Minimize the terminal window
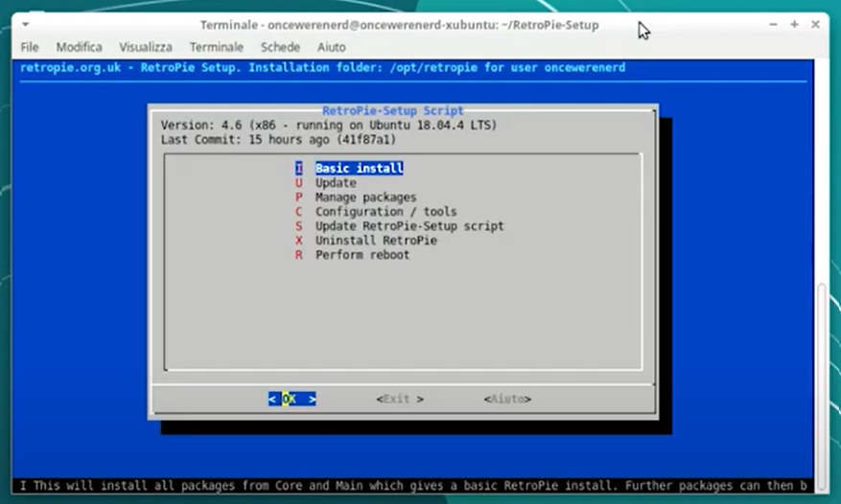Image resolution: width=841 pixels, height=504 pixels. (x=773, y=25)
